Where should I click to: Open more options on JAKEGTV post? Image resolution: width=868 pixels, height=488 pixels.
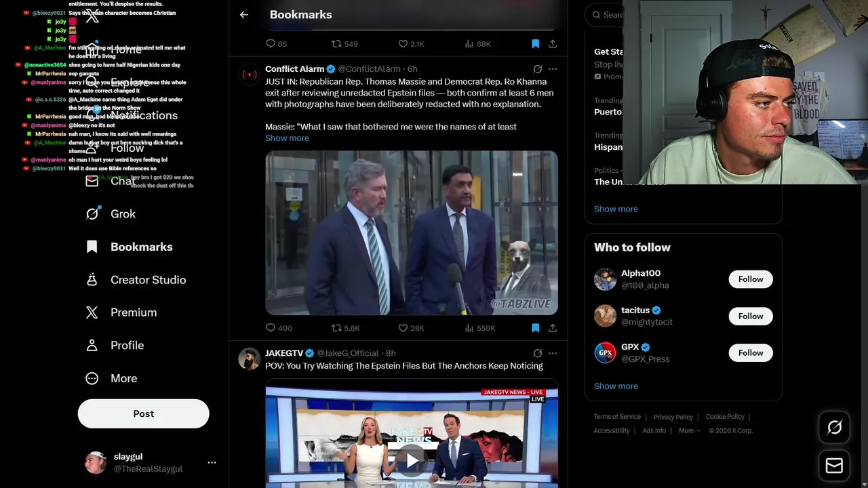coord(553,353)
